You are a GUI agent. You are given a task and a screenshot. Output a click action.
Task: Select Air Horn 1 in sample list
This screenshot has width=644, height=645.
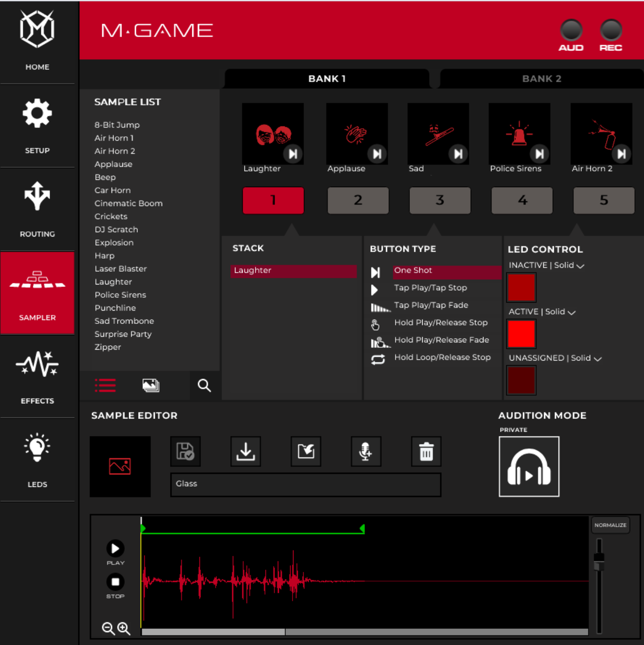click(x=114, y=138)
